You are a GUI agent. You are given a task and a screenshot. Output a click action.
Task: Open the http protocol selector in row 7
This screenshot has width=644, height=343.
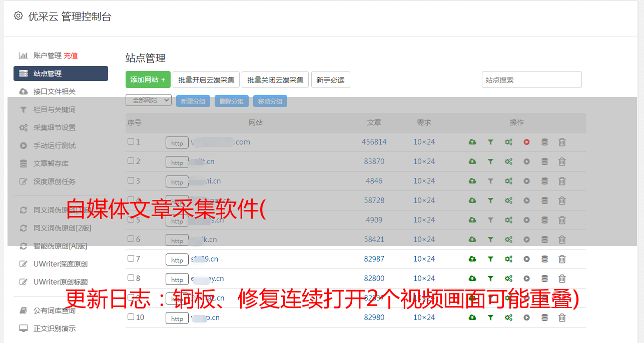click(177, 260)
